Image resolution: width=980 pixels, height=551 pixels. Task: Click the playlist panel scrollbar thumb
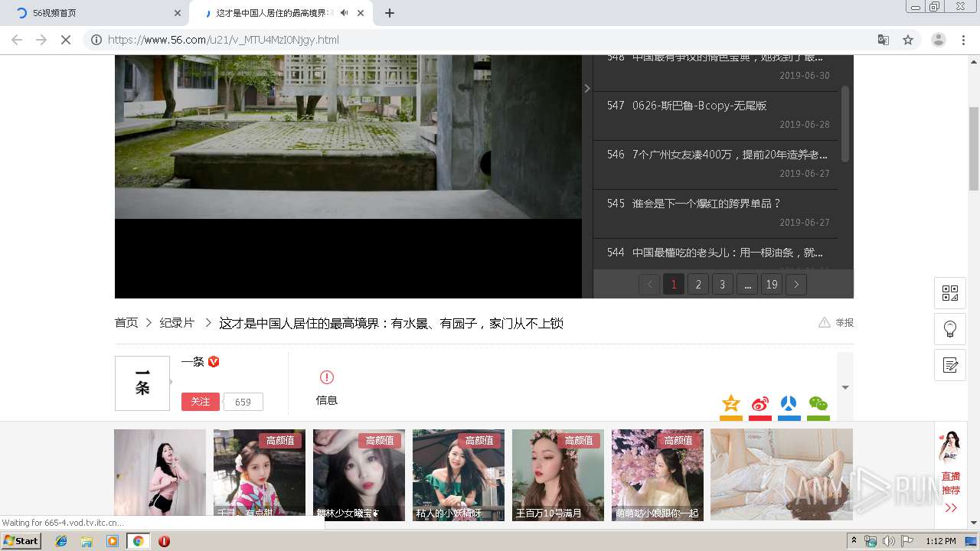[845, 123]
